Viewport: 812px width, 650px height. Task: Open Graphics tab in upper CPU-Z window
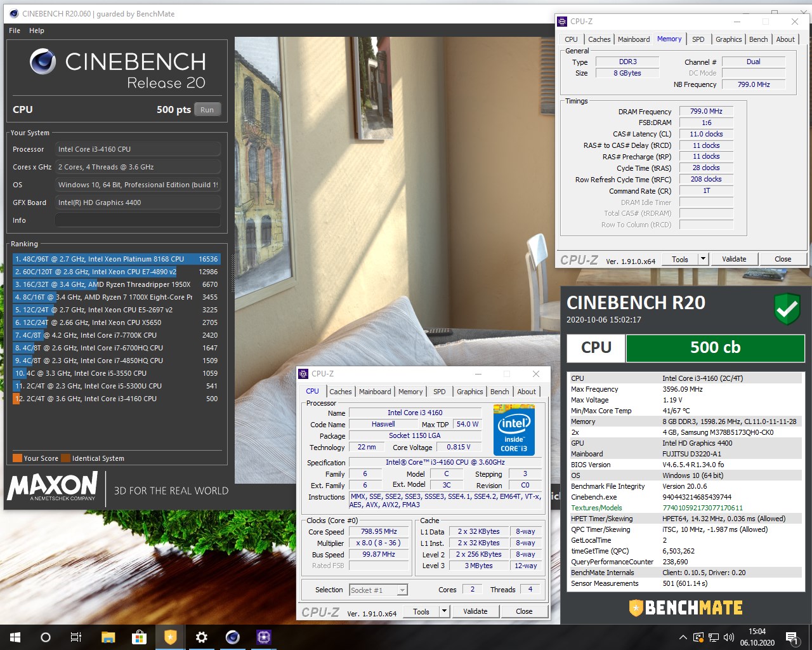729,39
